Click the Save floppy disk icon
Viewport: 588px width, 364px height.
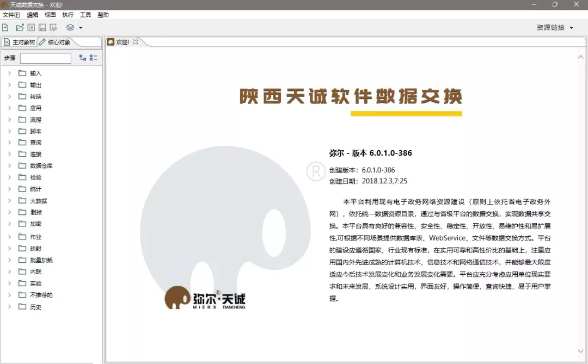(x=42, y=27)
